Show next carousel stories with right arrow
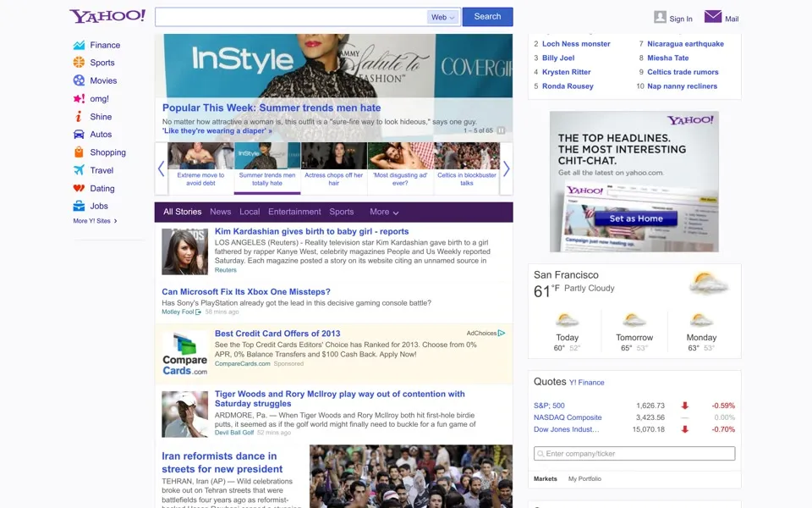Screen dimensions: 812x508 (506, 168)
